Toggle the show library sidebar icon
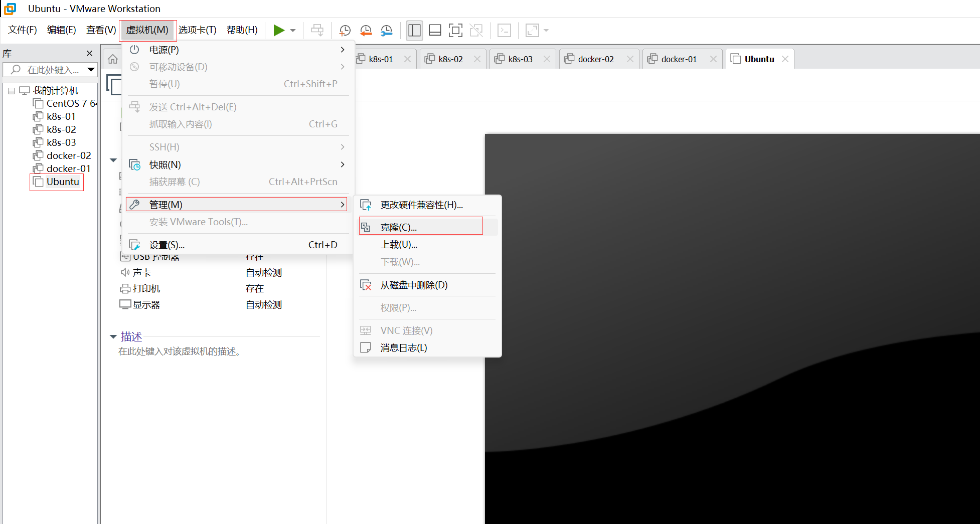Viewport: 980px width, 524px height. [414, 31]
